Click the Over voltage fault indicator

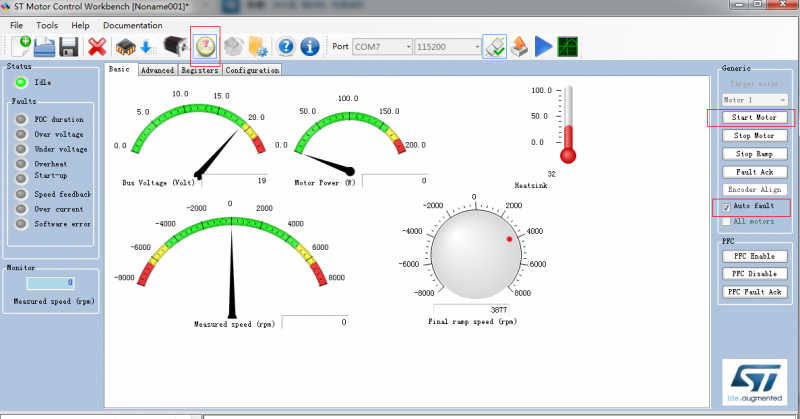point(21,134)
